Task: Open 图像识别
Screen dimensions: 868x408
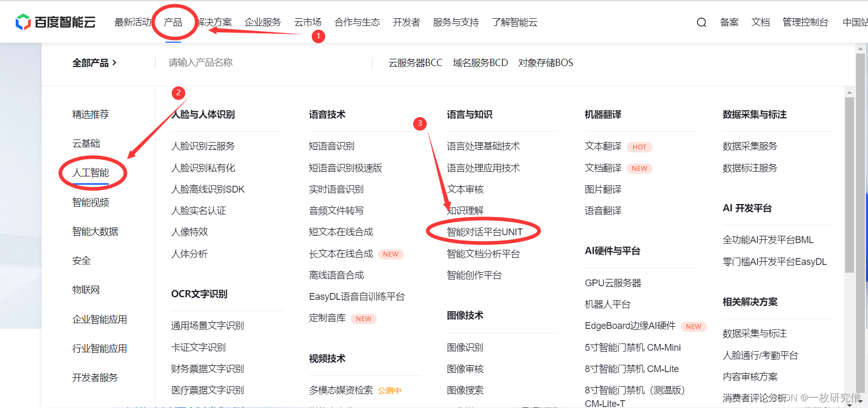Action: coord(465,348)
